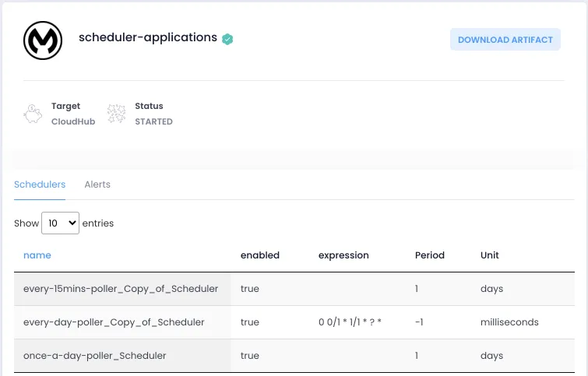Select once-a-day-poller_Scheduler row name
Viewport: 588px width, 376px height.
click(x=94, y=356)
